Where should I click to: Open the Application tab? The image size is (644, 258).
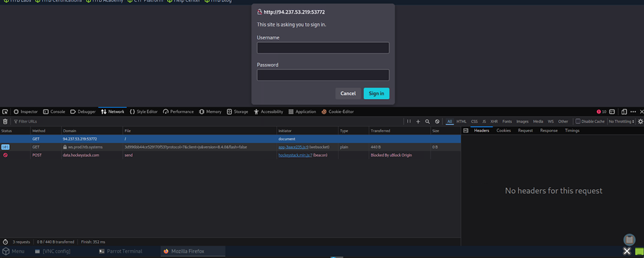[303, 112]
